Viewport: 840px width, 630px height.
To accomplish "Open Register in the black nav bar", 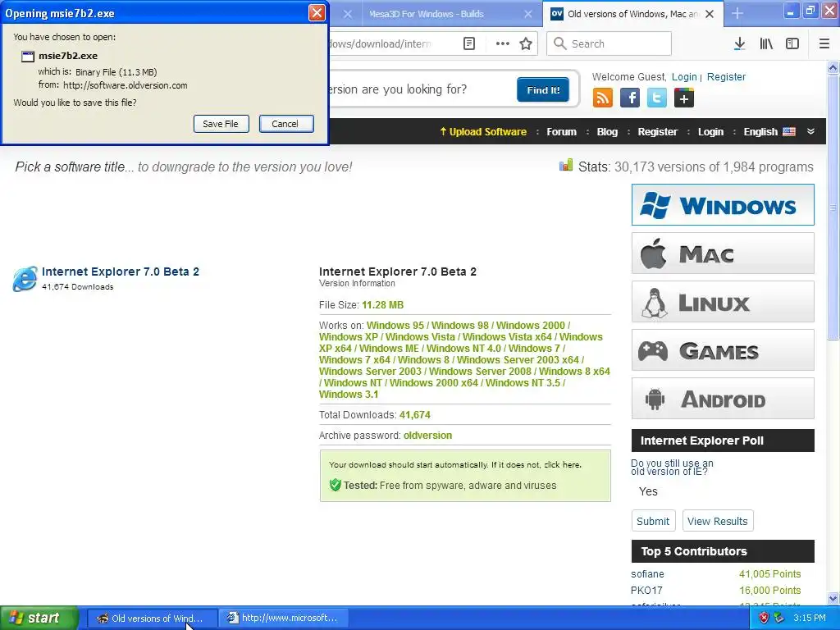I will click(657, 132).
